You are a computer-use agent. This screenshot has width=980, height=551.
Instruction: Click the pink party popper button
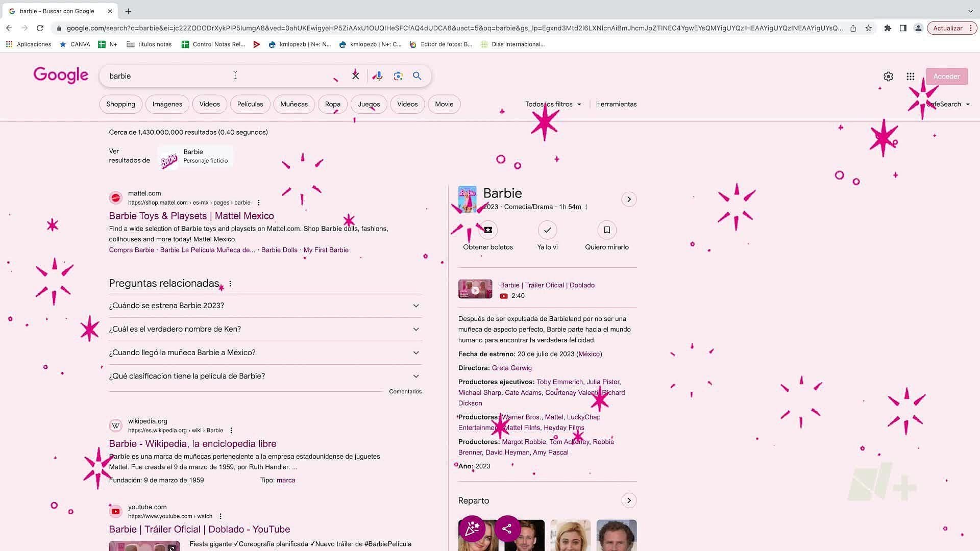(x=472, y=529)
